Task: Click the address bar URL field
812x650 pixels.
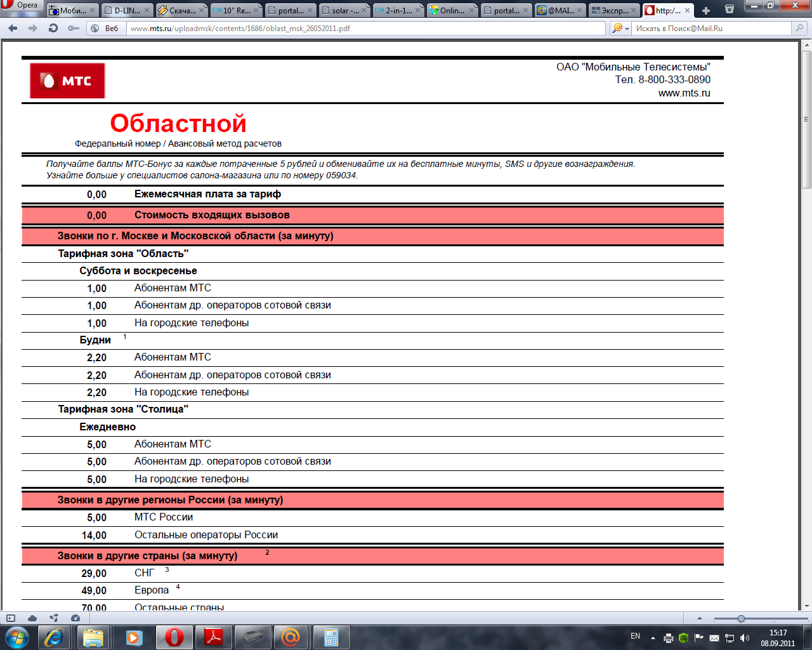Action: pyautogui.click(x=365, y=29)
